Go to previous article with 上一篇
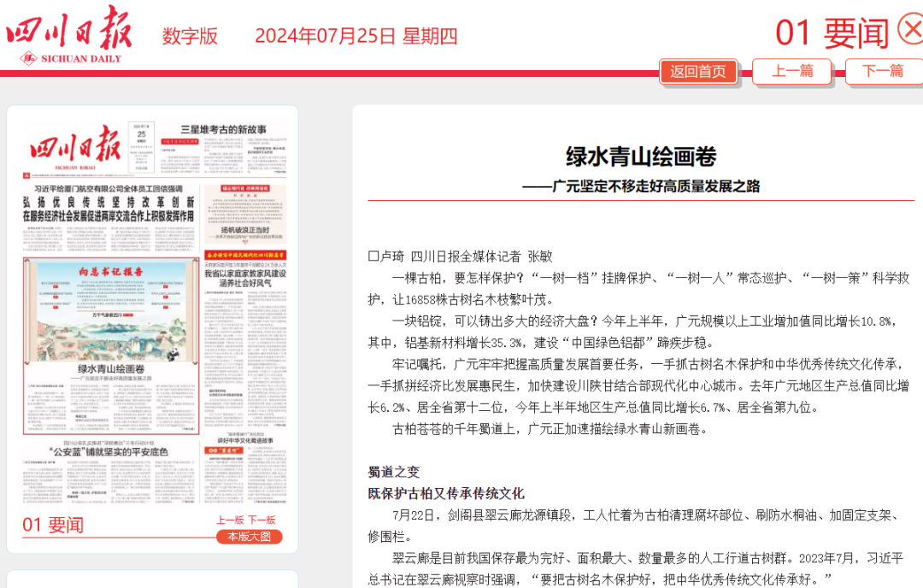Image resolution: width=923 pixels, height=588 pixels. [792, 71]
